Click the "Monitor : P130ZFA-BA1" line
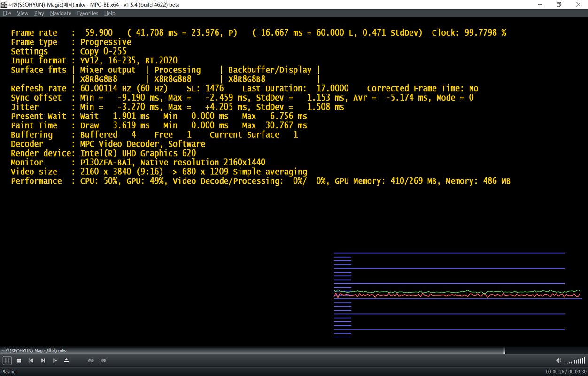This screenshot has height=376, width=588. coord(138,163)
